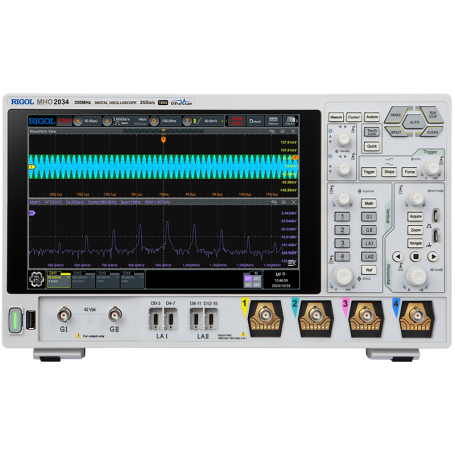Toggle the channel 3 key
Screen dimensions: 455x455
pos(342,243)
